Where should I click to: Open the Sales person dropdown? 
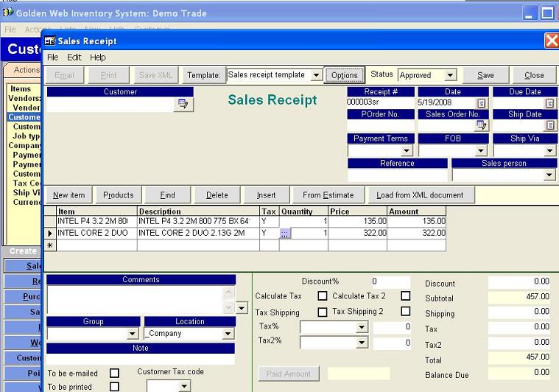tap(549, 175)
